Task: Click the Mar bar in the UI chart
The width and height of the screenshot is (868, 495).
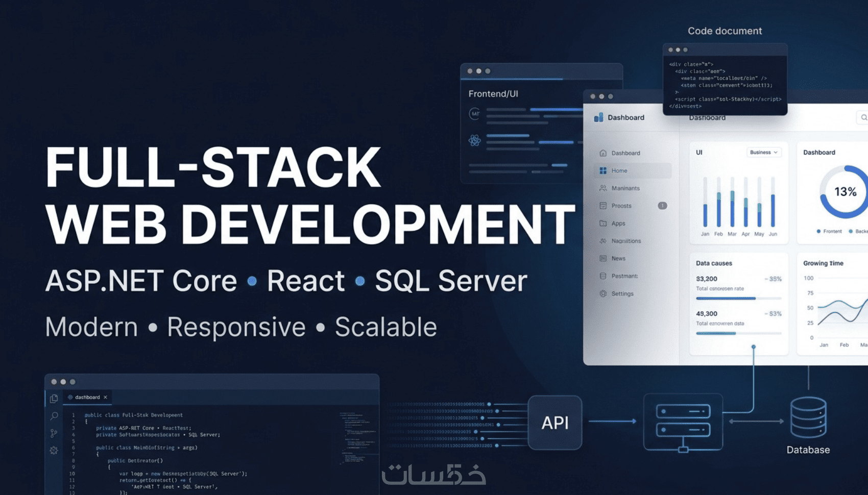Action: [x=732, y=202]
